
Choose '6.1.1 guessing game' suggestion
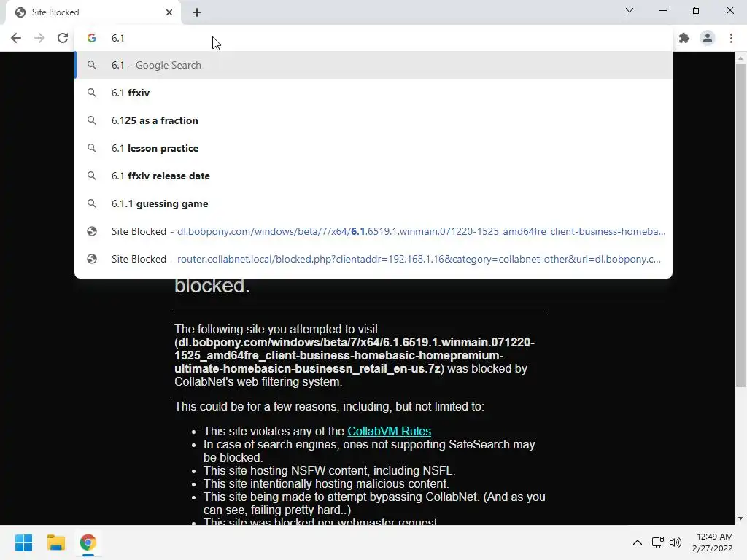tap(373, 203)
